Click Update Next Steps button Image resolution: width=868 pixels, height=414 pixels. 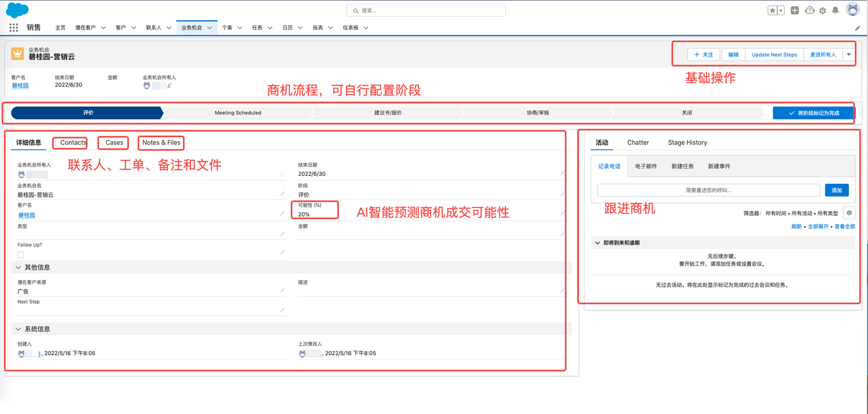774,54
